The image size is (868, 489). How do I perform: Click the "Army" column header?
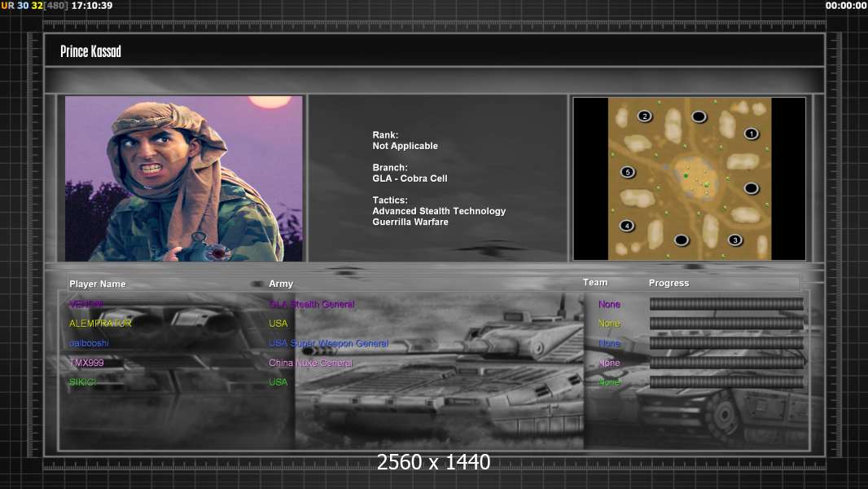[x=281, y=284]
